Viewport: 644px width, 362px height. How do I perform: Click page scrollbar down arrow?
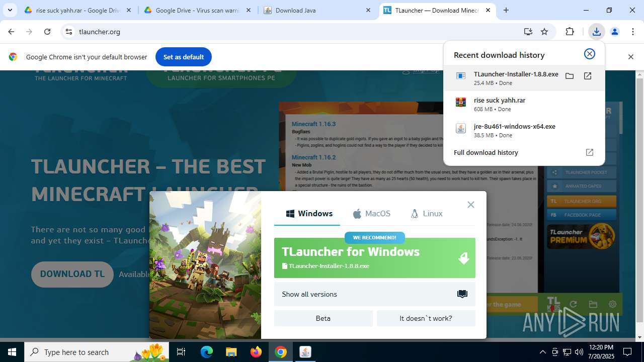tap(639, 337)
